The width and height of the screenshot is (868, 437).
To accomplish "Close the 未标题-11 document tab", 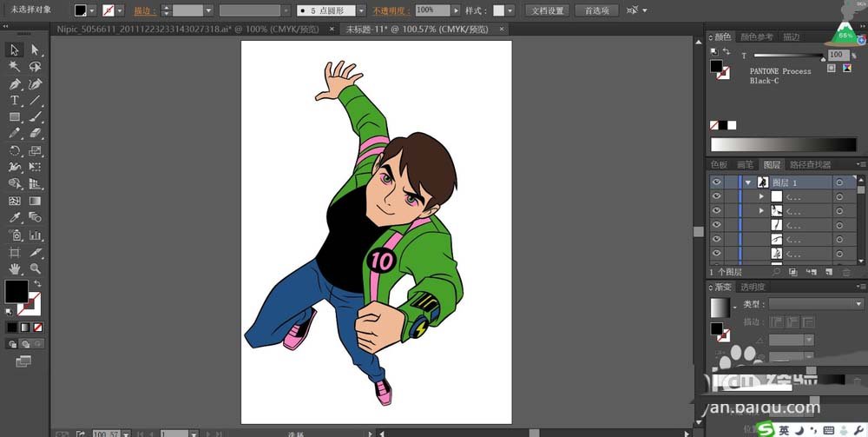I will coord(502,29).
